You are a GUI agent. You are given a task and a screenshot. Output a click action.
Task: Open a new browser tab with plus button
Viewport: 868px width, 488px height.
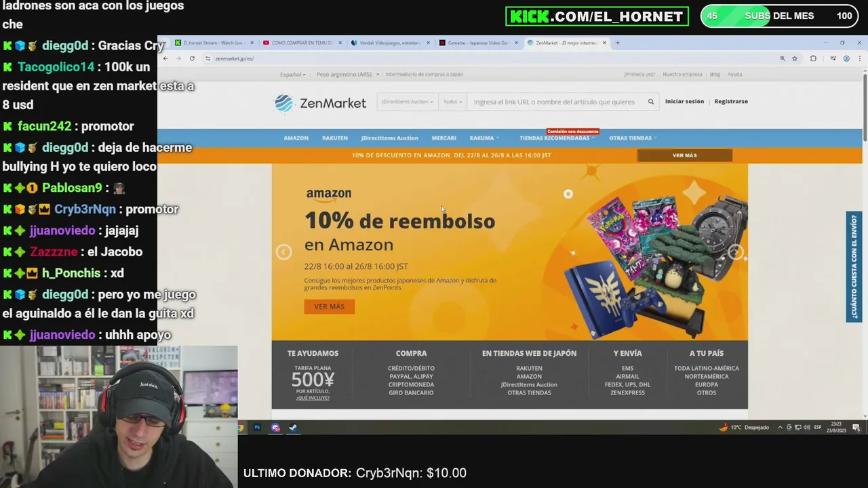[x=617, y=43]
